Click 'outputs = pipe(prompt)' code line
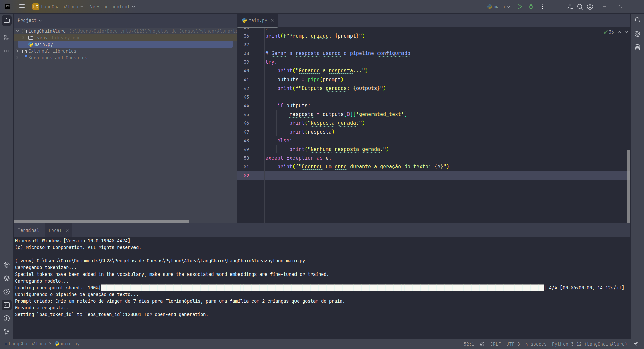This screenshot has width=644, height=349. tap(310, 80)
